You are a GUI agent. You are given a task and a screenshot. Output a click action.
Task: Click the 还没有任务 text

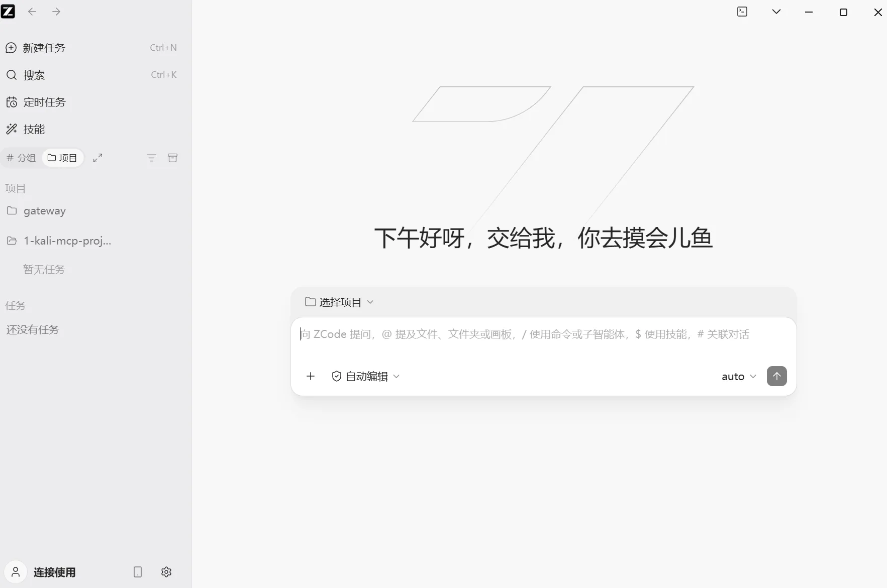33,330
